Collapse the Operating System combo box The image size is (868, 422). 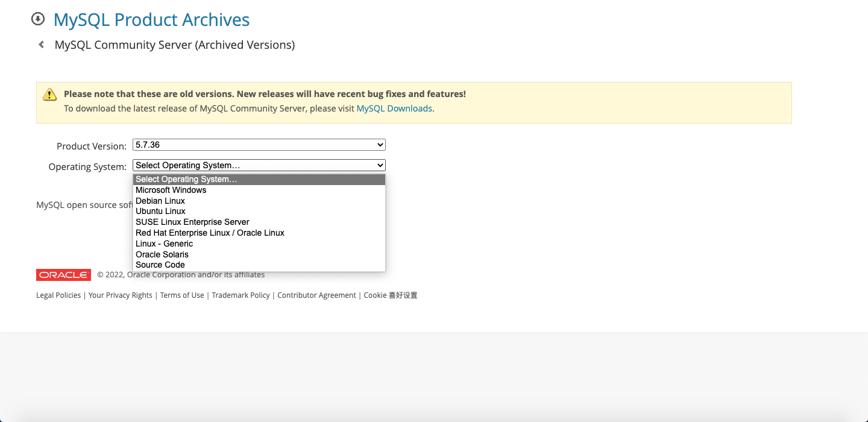click(259, 165)
